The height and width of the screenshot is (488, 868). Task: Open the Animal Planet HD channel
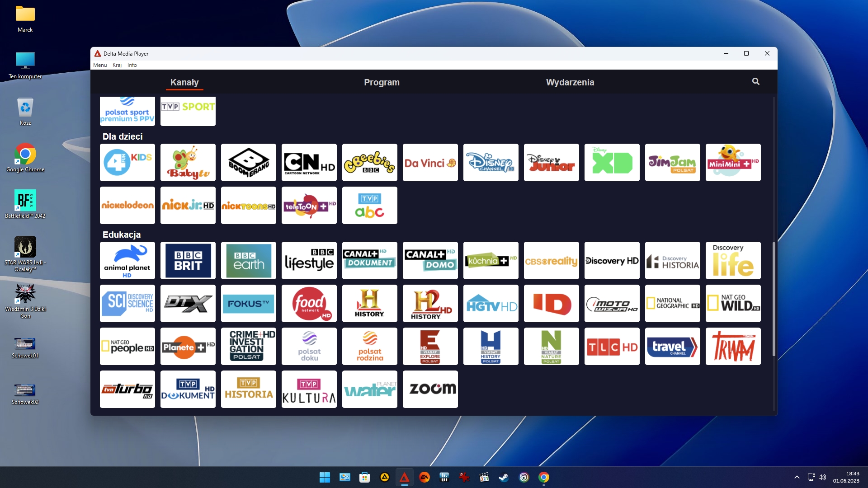tap(127, 261)
